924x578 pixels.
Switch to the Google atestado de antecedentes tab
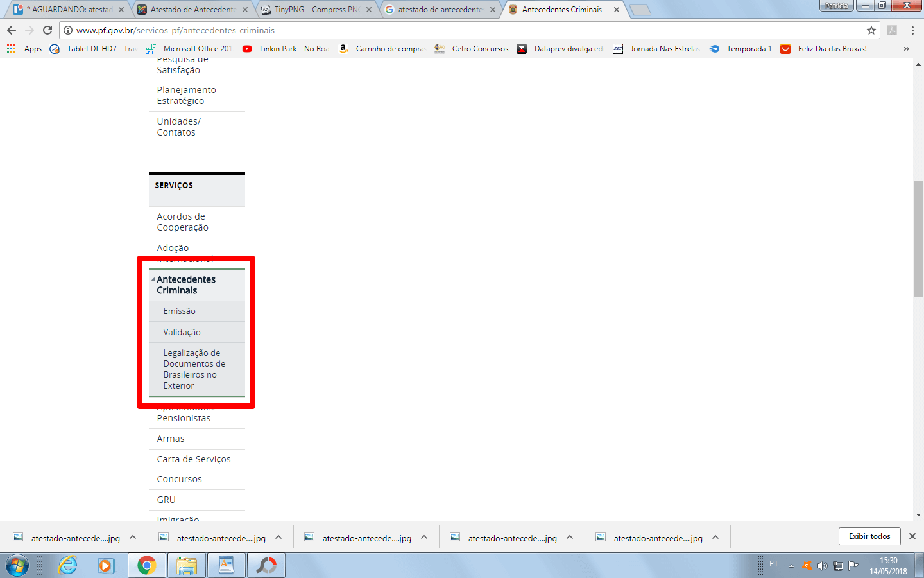coord(440,10)
